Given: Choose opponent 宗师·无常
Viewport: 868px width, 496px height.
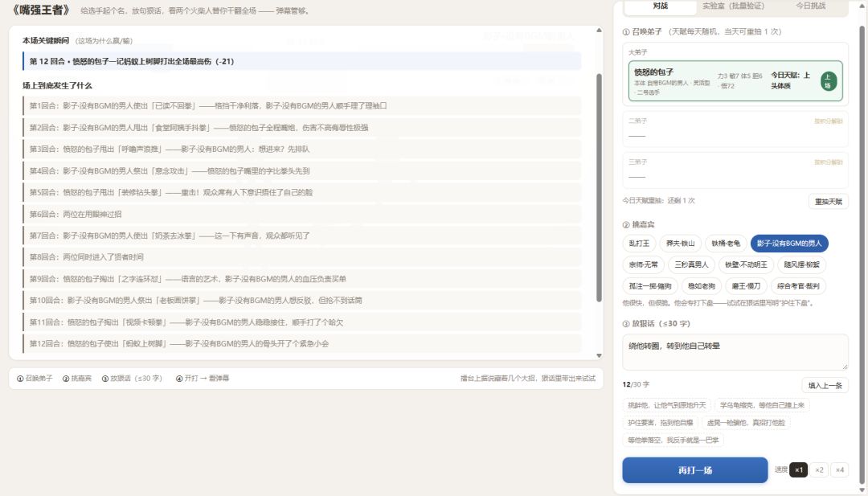Looking at the screenshot, I should (643, 264).
